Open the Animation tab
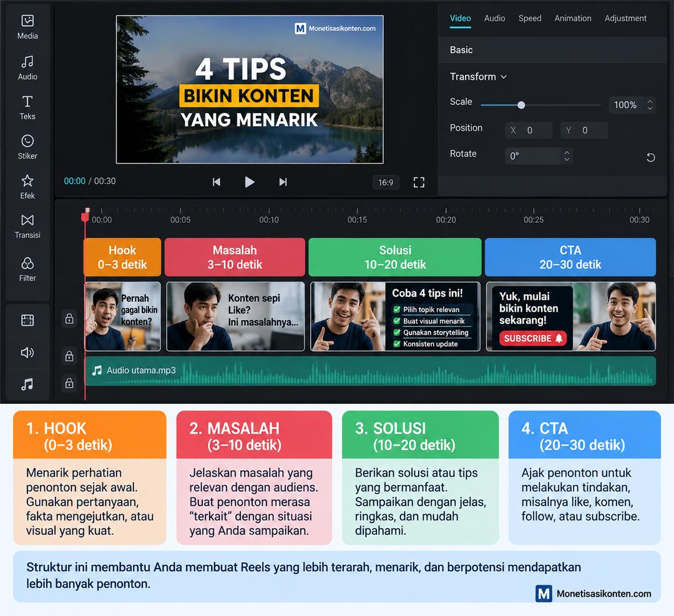 (572, 19)
